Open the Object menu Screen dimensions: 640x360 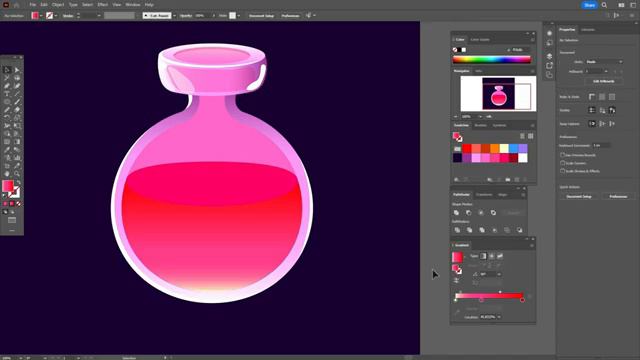point(58,4)
